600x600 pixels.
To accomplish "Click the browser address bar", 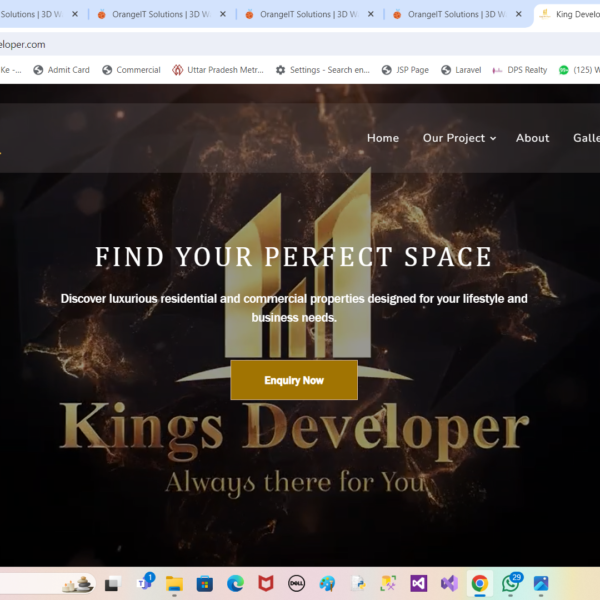I will click(300, 45).
